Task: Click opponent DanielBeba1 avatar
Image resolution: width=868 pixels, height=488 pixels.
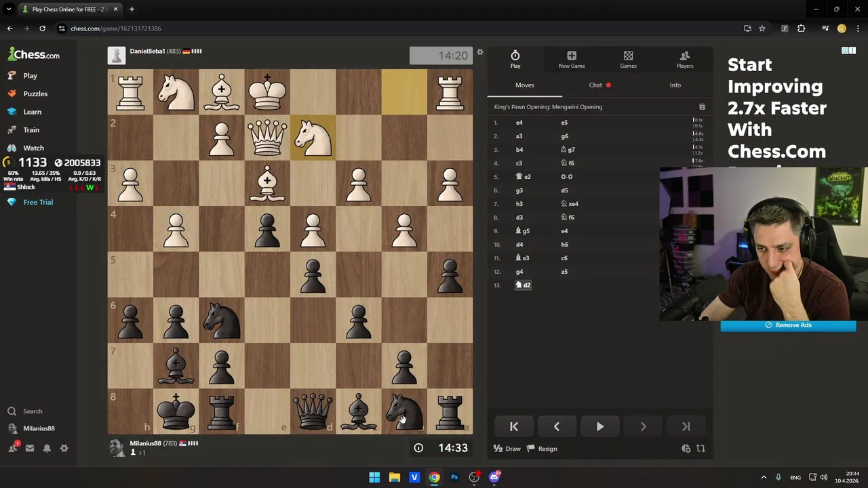Action: pos(117,56)
